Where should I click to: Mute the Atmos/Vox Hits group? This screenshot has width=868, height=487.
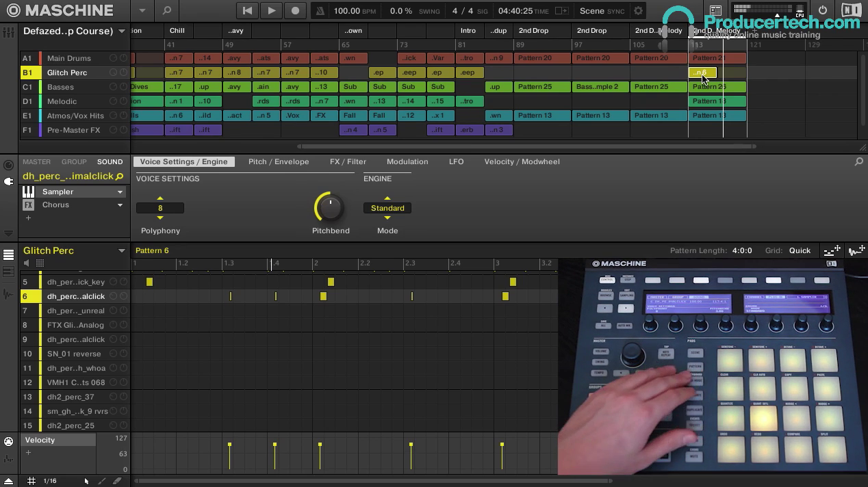click(113, 116)
